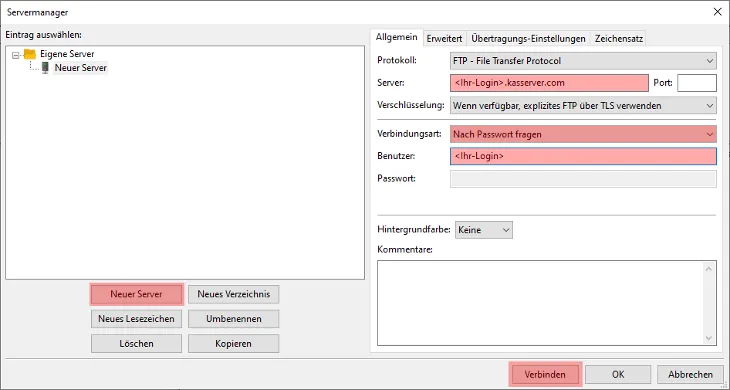Select the Neuer Server tree entry
730x390 pixels.
coord(81,68)
